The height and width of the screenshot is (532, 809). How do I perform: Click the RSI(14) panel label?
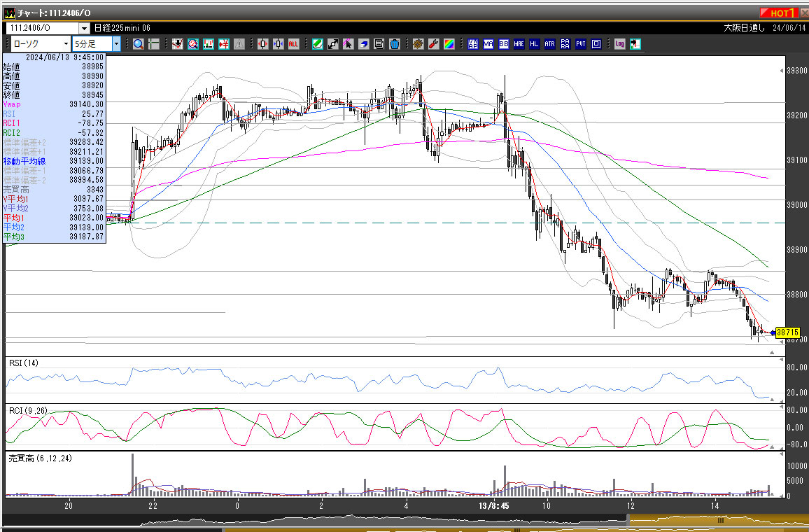[x=24, y=363]
